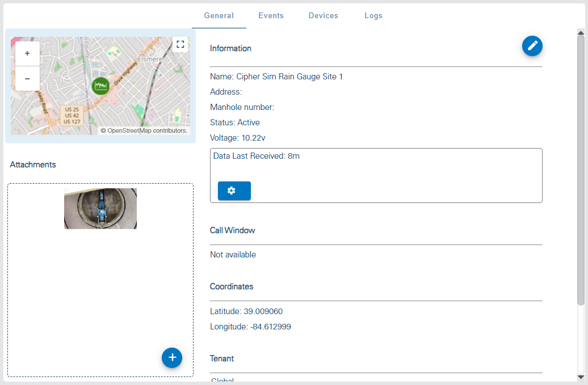This screenshot has height=385, width=588.
Task: Click the green site marker on map
Action: point(100,86)
